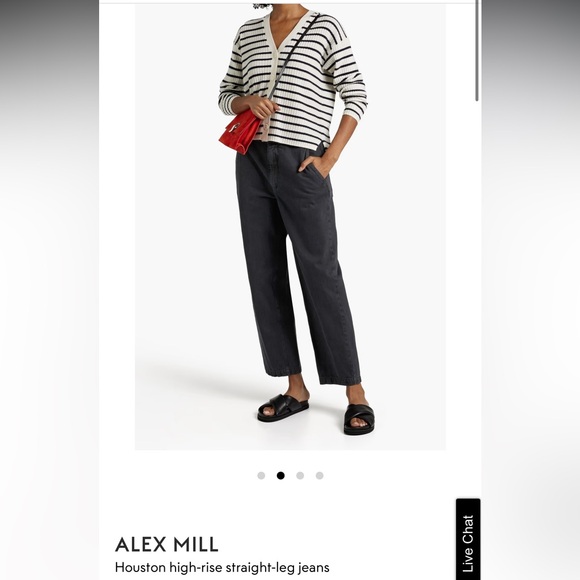Click the hand holding the red bag

click(263, 107)
